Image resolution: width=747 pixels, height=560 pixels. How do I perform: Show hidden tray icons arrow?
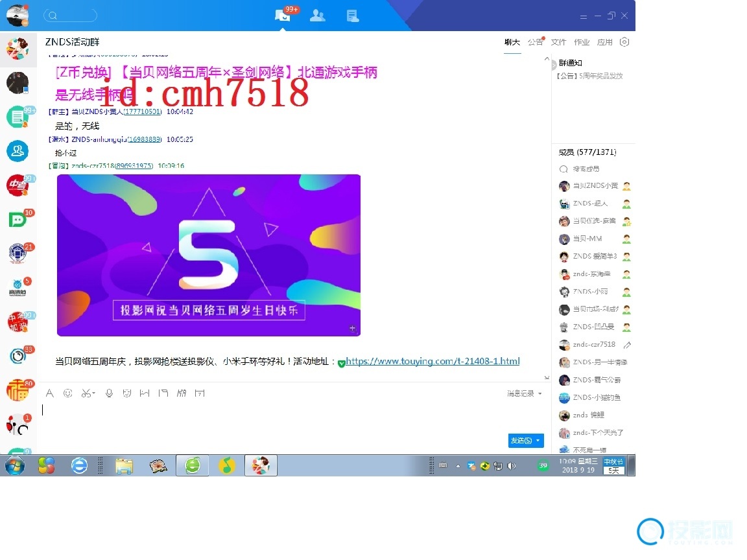(x=458, y=466)
